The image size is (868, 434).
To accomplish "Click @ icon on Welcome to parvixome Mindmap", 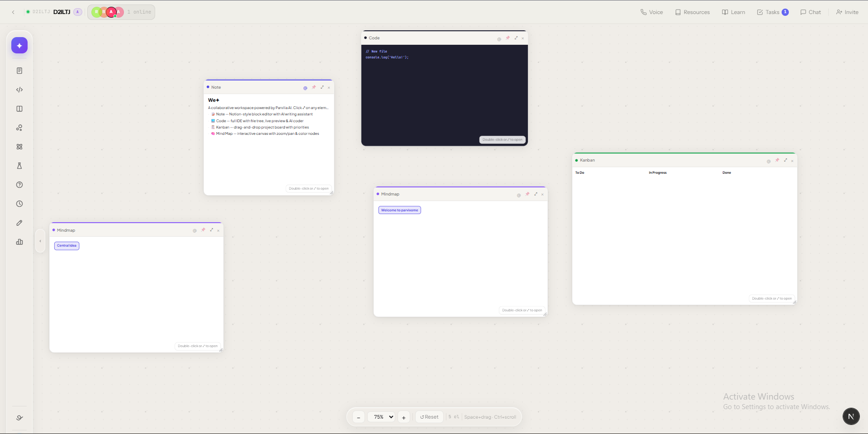I will 519,195.
